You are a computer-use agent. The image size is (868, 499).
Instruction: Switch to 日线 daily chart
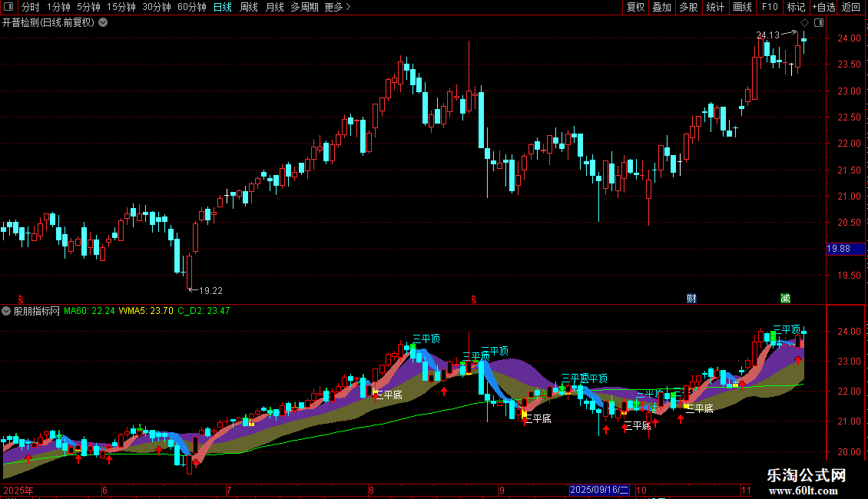pos(223,7)
